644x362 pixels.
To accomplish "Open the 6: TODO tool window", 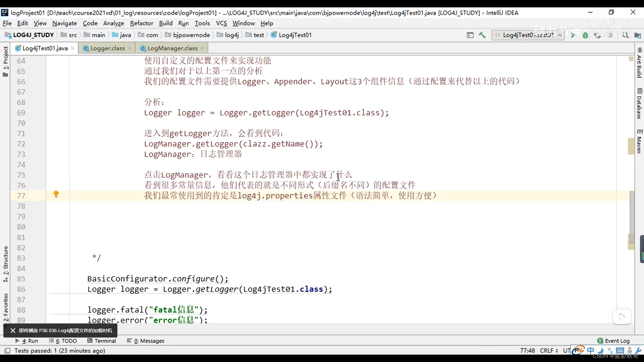I will point(63,341).
